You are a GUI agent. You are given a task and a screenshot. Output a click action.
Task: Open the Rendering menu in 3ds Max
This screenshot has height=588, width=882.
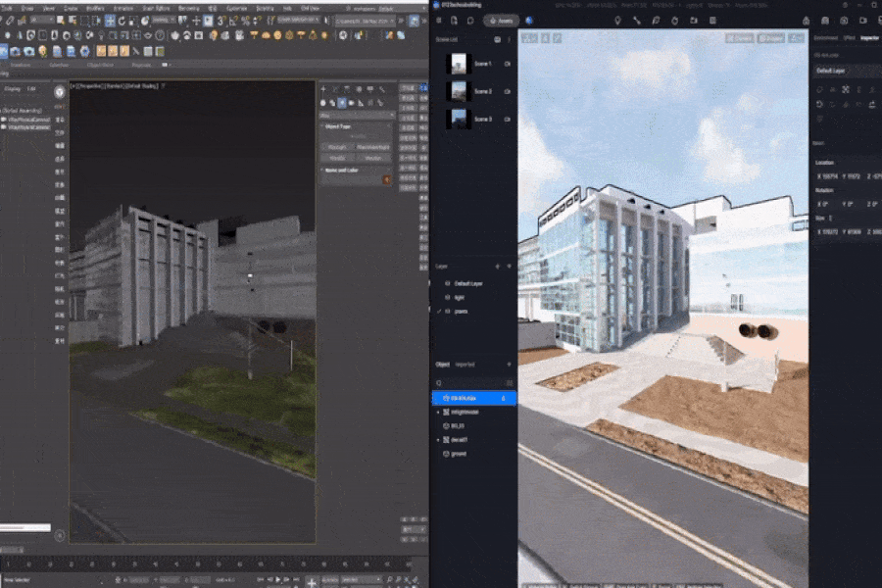(188, 9)
